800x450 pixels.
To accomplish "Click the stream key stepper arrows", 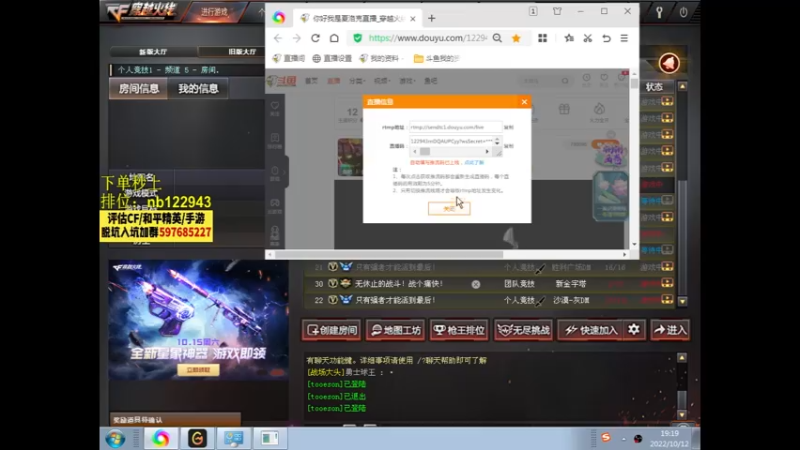I will (x=497, y=141).
